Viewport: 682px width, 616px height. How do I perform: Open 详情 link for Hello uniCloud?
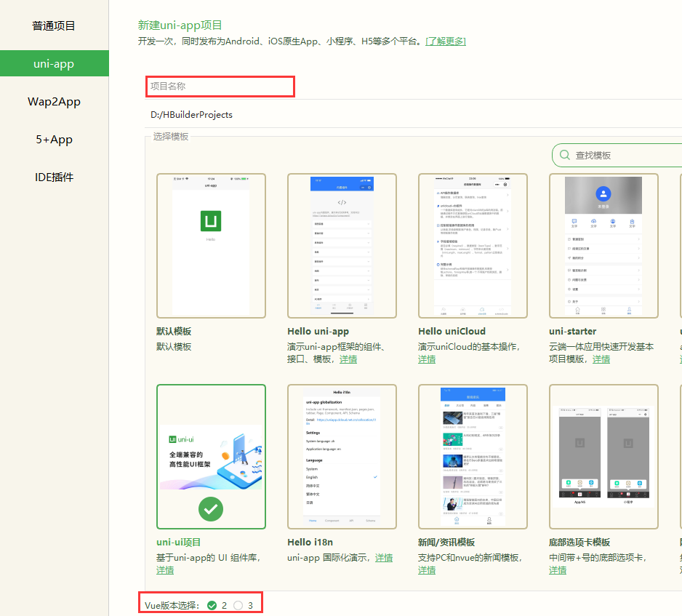click(x=427, y=359)
